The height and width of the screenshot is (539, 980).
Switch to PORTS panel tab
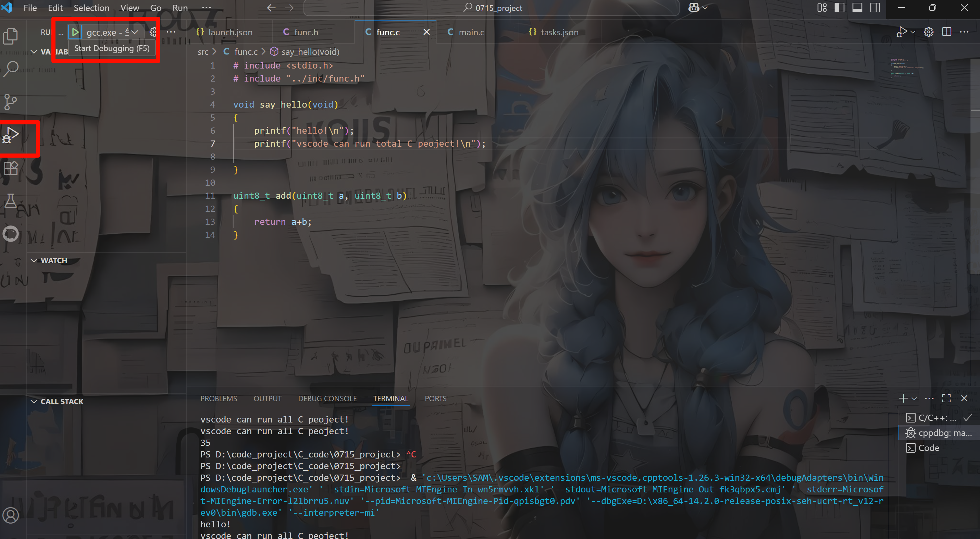[x=435, y=399]
